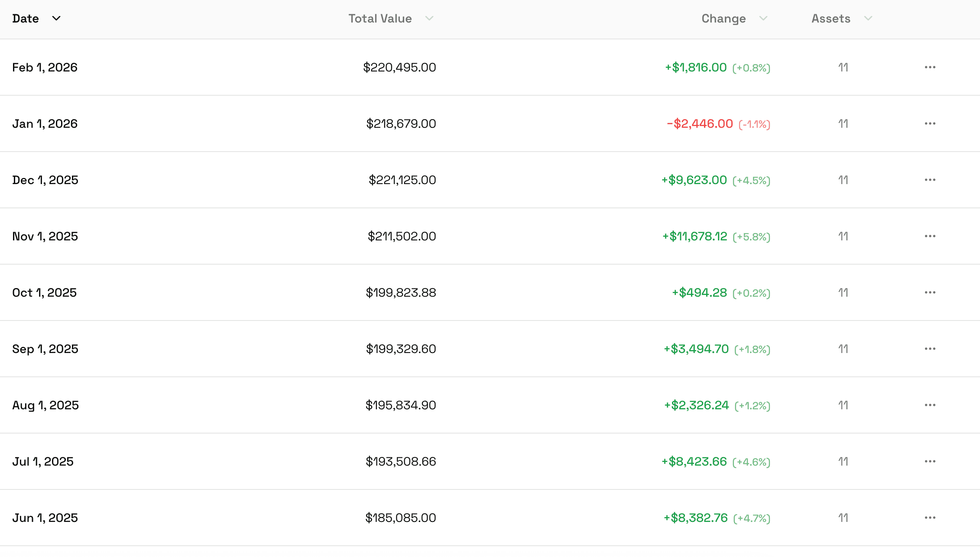
Task: View the 11 assets for Aug 1, 2025
Action: (x=843, y=405)
